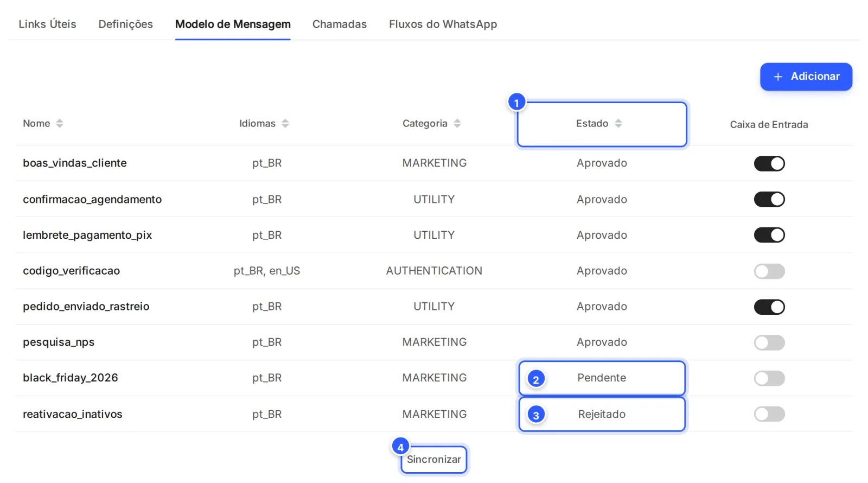868x483 pixels.
Task: Click the AUTHENTICATION category cell
Action: tap(434, 271)
